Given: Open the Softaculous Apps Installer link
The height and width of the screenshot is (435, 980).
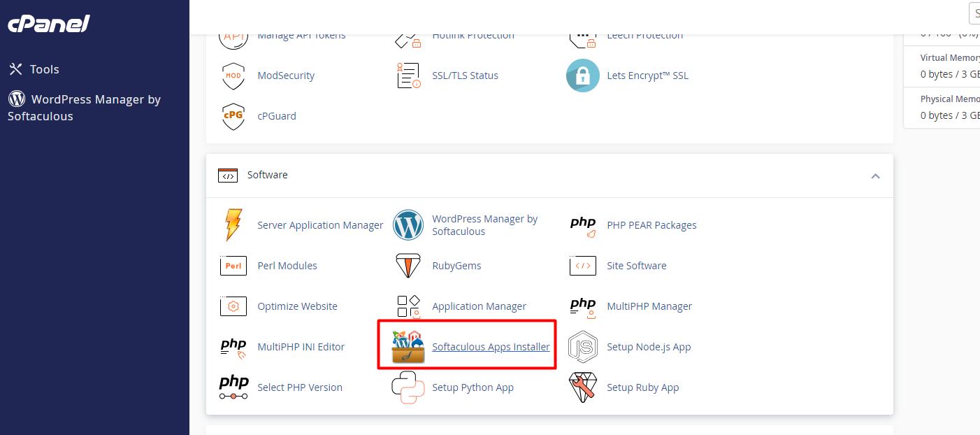Looking at the screenshot, I should tap(491, 347).
